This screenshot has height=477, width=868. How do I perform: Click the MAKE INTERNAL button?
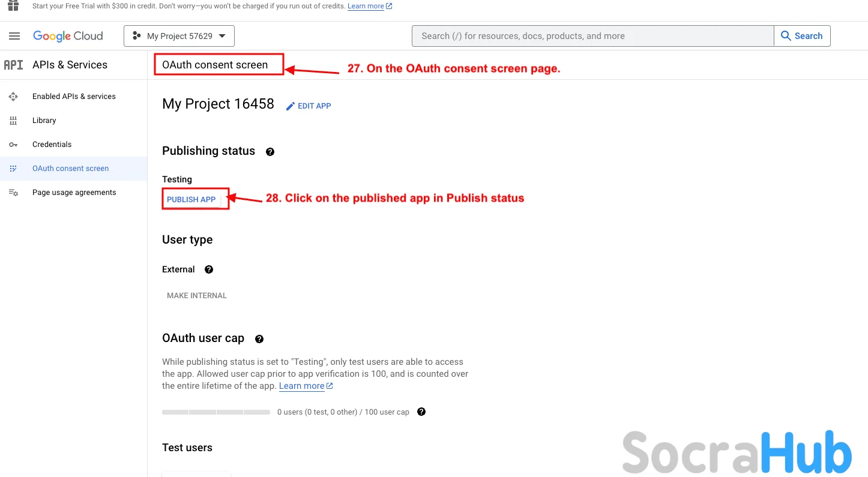tap(197, 295)
